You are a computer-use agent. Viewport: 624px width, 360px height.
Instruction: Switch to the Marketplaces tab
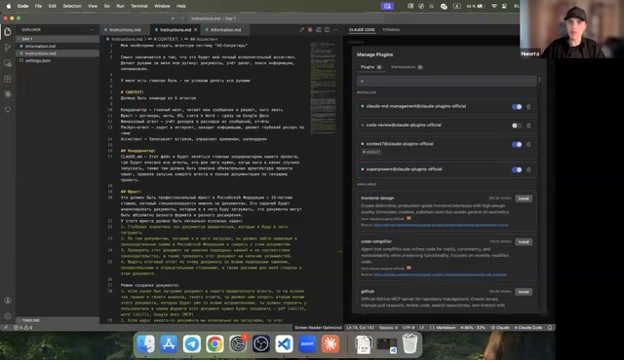tap(406, 67)
